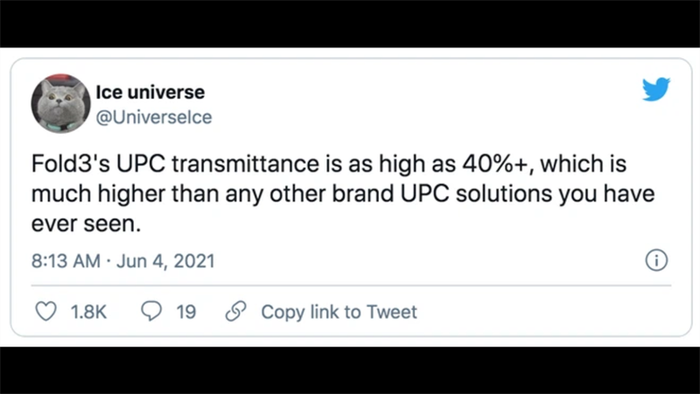Image resolution: width=700 pixels, height=394 pixels.
Task: Select Copy link to Tweet
Action: click(x=339, y=312)
